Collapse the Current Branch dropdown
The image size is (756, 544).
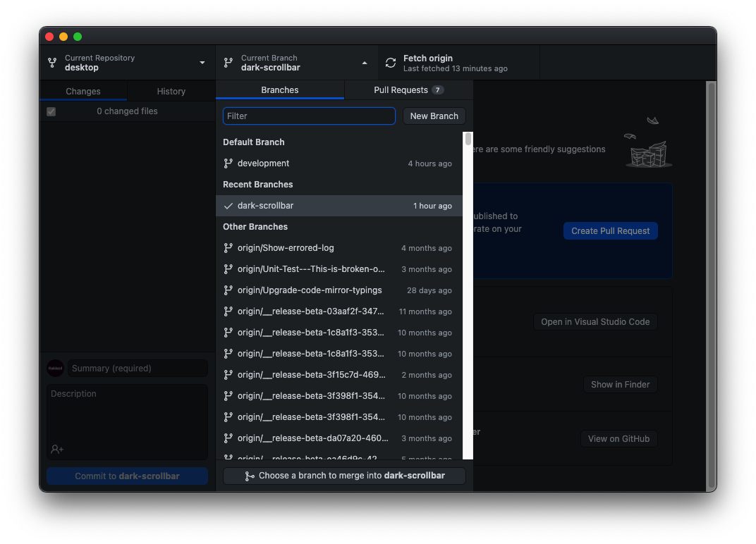365,62
